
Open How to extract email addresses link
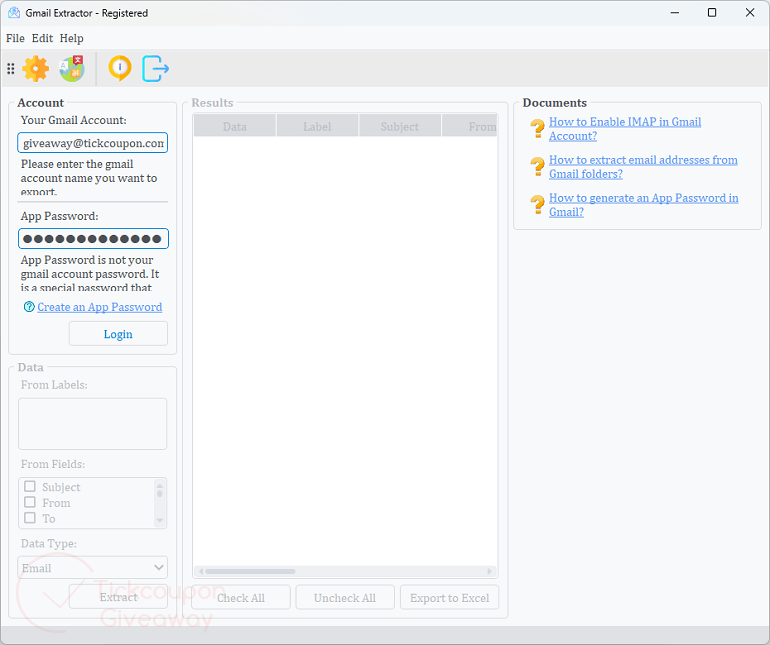coord(643,167)
